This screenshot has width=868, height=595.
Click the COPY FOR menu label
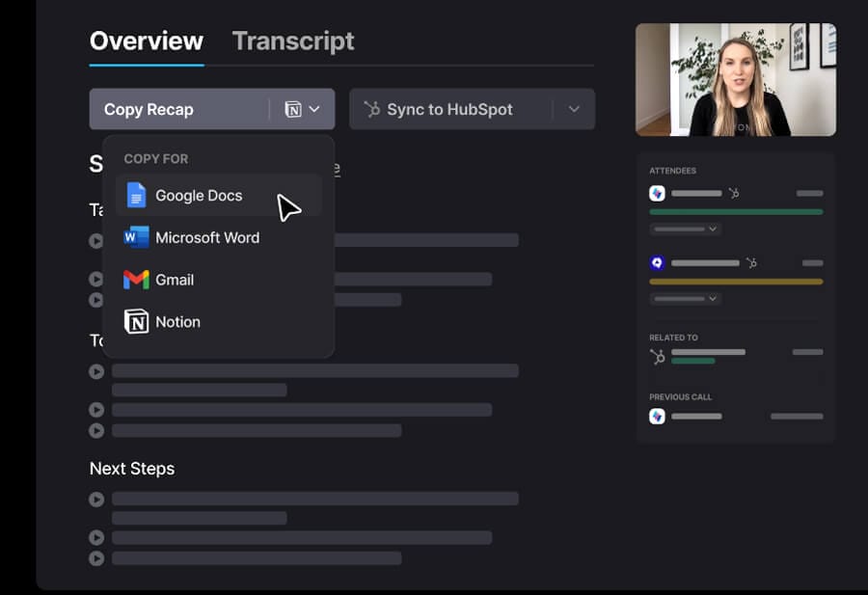coord(156,159)
